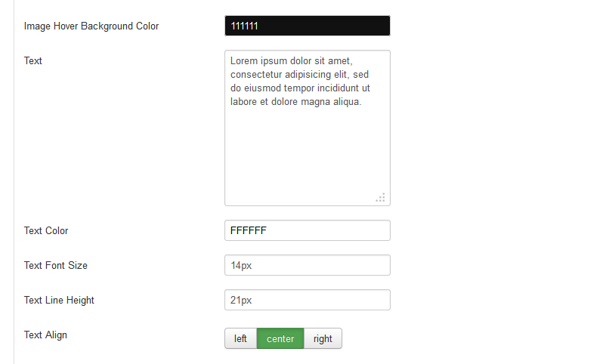Open the Image Hover Background Color picker field
603x364 pixels.
pos(308,26)
